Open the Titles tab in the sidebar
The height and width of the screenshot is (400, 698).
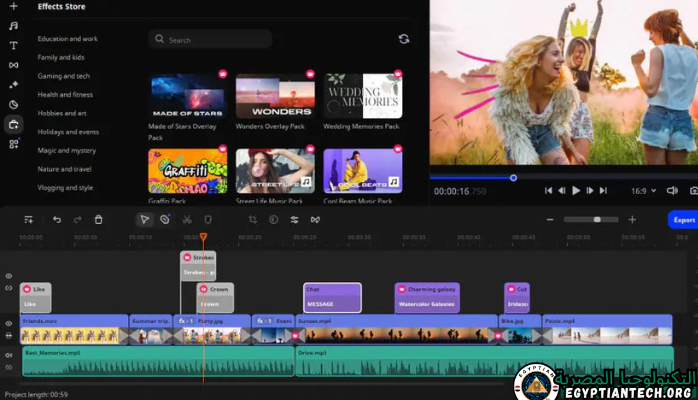click(x=13, y=46)
